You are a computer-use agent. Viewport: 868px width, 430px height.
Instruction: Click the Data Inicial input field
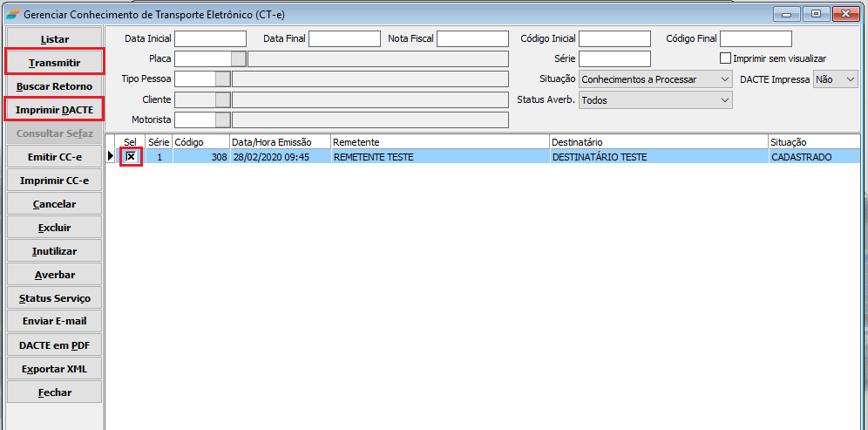pos(210,38)
